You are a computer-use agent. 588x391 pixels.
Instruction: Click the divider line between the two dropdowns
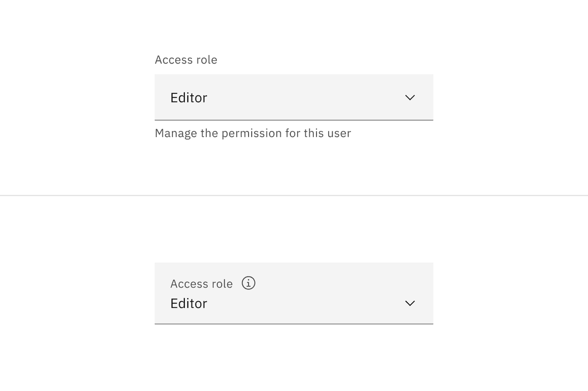tap(294, 195)
